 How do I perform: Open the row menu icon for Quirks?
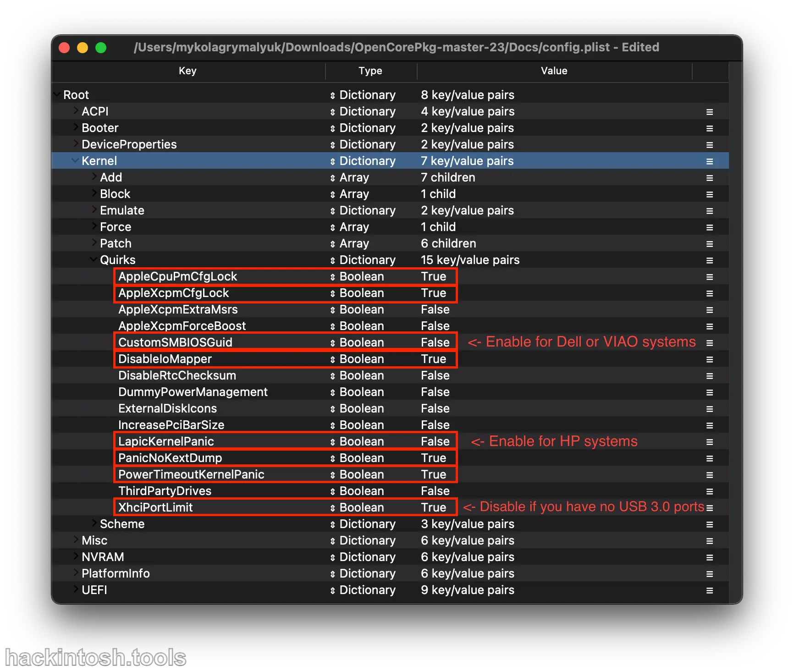point(710,260)
